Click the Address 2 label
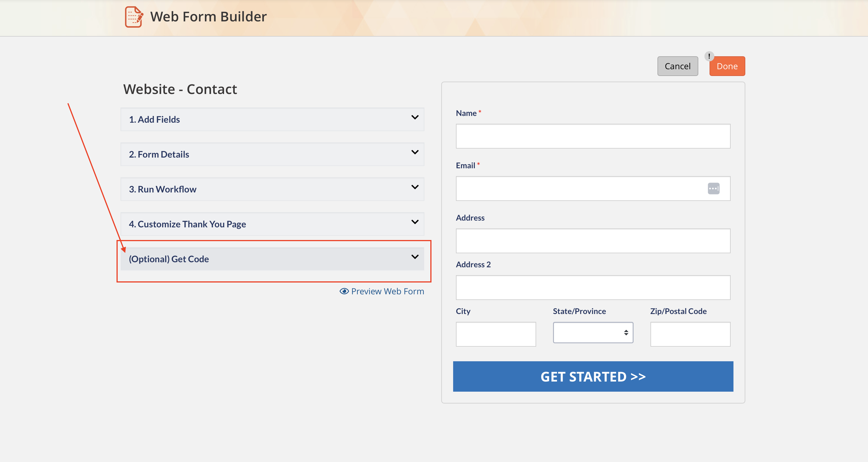This screenshot has height=462, width=868. click(473, 265)
